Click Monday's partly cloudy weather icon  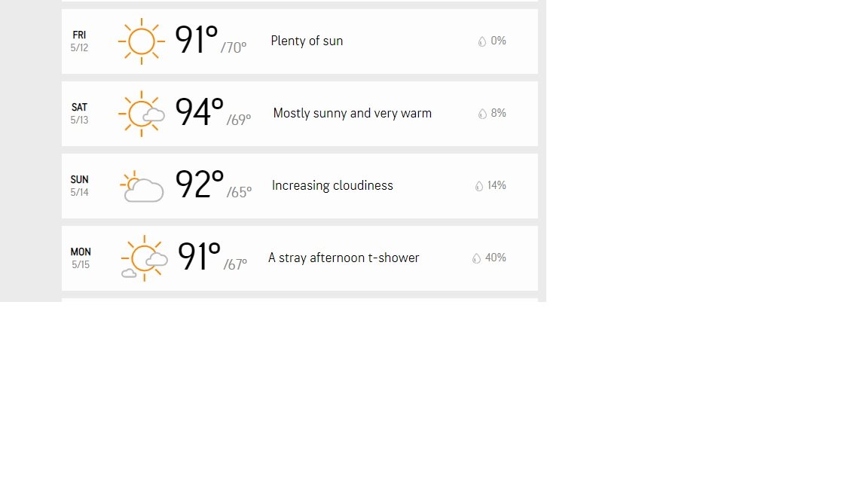144,258
